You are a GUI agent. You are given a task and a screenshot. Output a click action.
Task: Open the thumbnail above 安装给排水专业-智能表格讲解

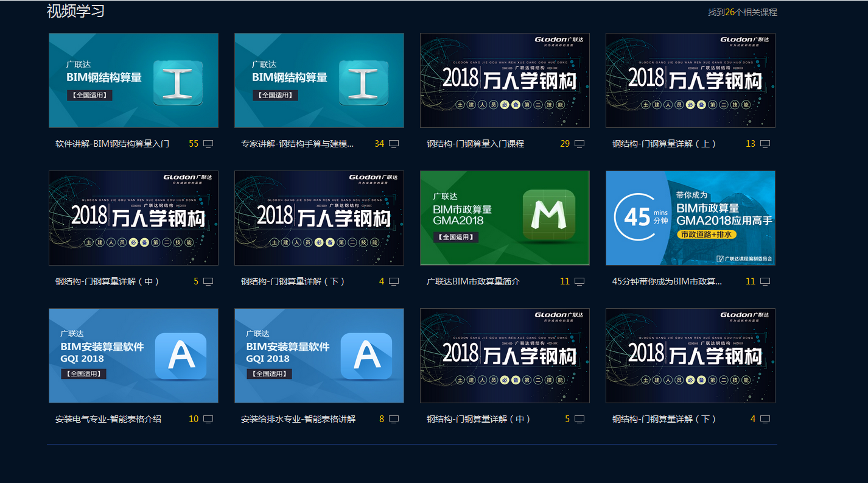[319, 356]
